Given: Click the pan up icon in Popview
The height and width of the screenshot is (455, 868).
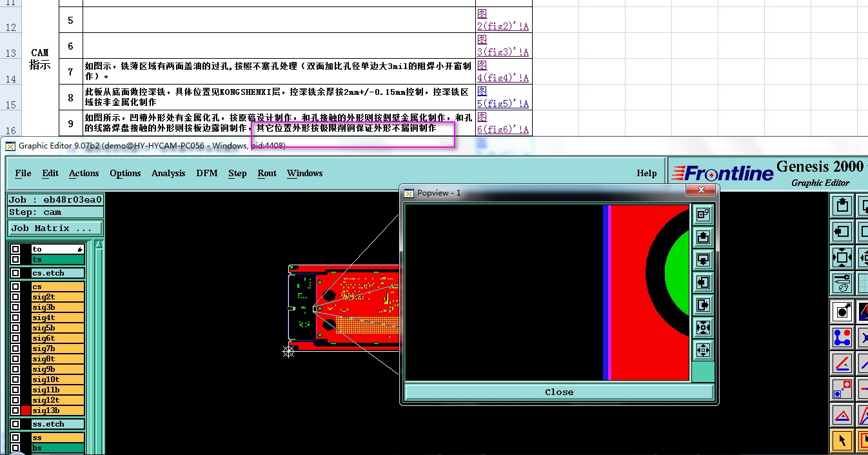Looking at the screenshot, I should click(703, 237).
